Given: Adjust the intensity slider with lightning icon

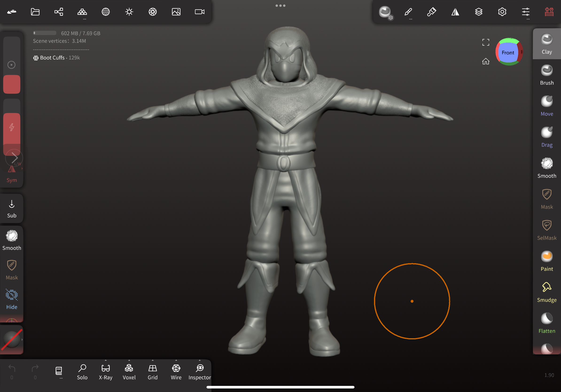Looking at the screenshot, I should (x=12, y=127).
